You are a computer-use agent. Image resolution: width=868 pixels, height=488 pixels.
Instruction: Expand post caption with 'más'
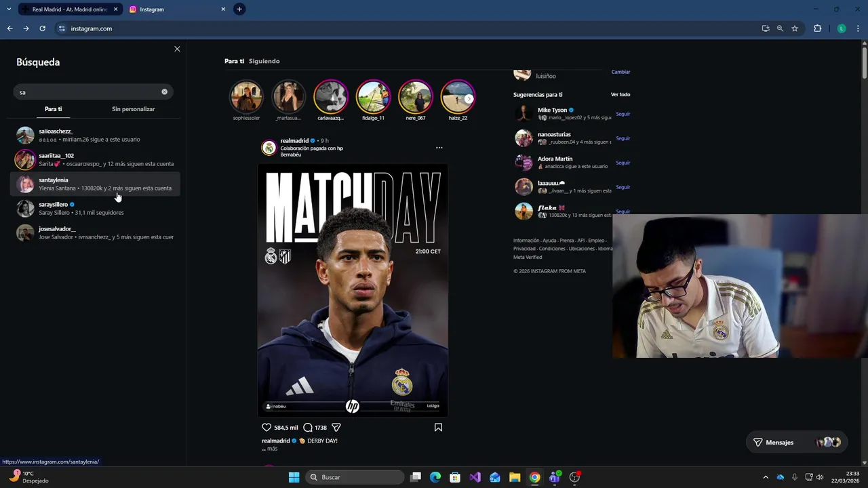(272, 449)
